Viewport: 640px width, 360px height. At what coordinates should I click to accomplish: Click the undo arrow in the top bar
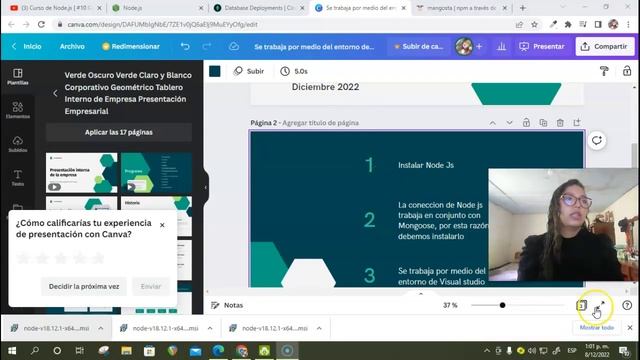click(x=185, y=47)
